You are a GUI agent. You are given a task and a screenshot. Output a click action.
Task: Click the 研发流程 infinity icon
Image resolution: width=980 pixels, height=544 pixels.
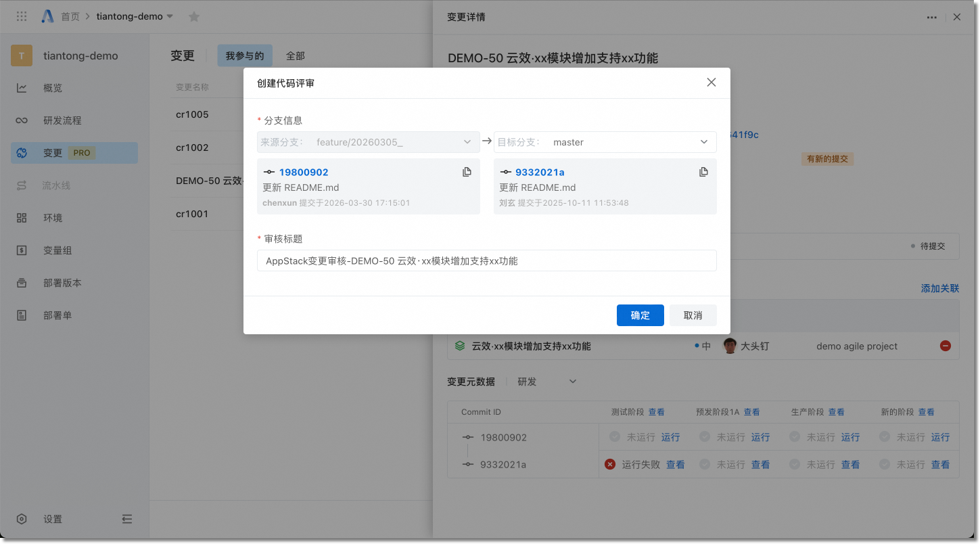(22, 120)
